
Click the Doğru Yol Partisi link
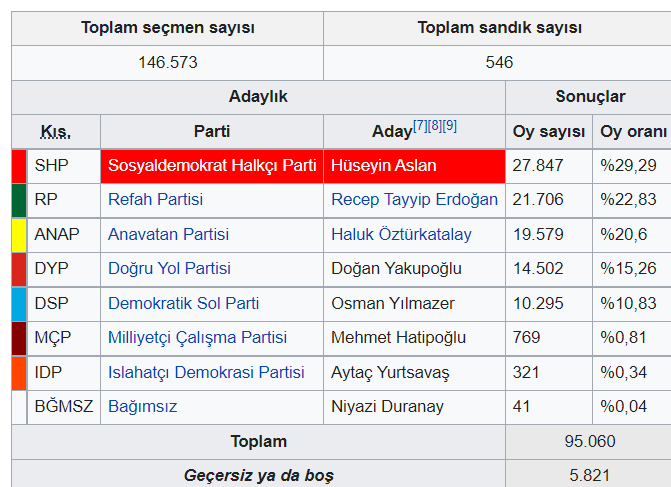point(169,268)
